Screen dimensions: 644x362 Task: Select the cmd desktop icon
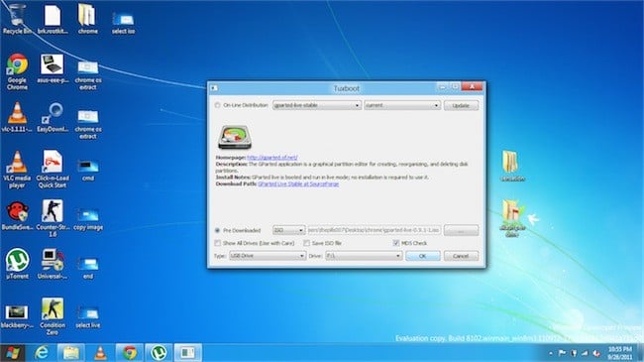(x=88, y=170)
